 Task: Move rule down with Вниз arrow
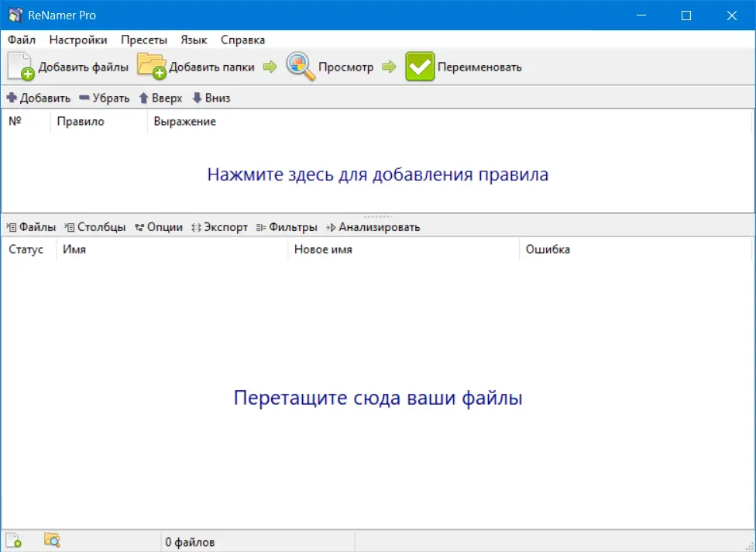click(x=211, y=98)
